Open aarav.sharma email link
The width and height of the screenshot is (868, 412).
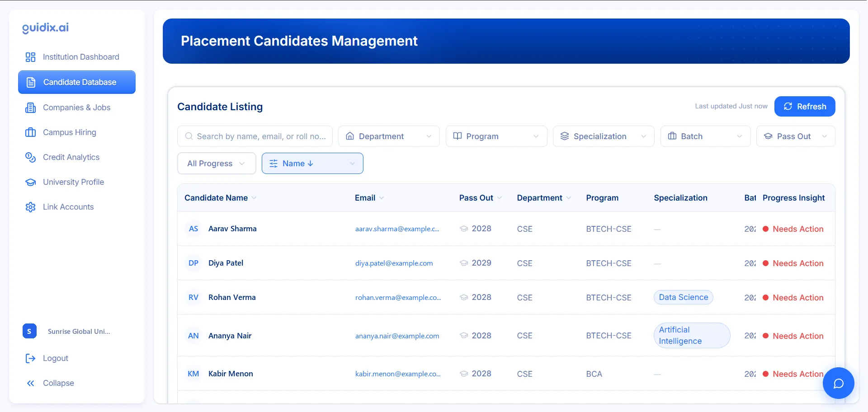[x=397, y=229]
